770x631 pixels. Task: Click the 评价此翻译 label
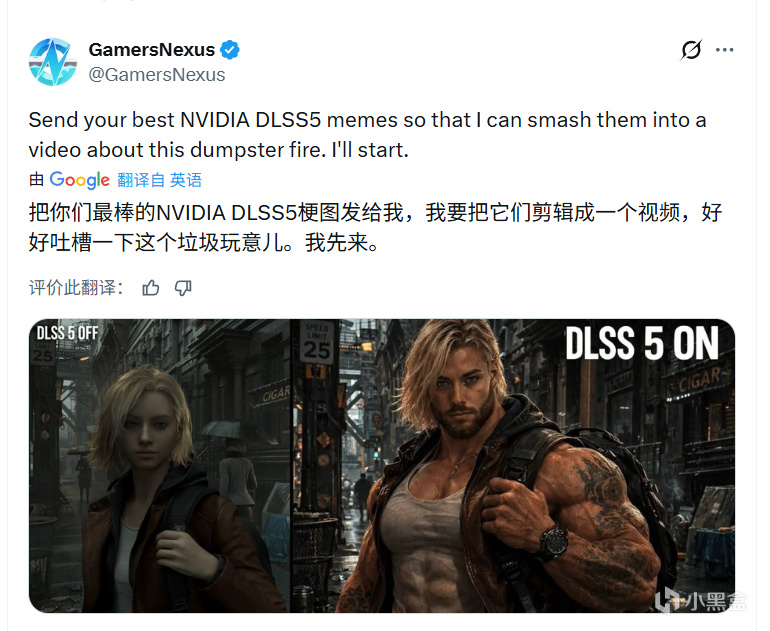pos(76,288)
